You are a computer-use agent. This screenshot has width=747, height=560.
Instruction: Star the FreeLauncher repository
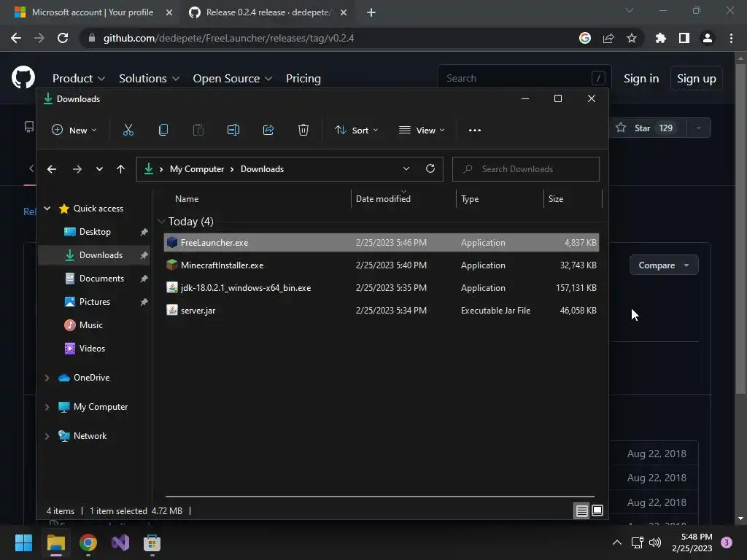[x=647, y=128]
